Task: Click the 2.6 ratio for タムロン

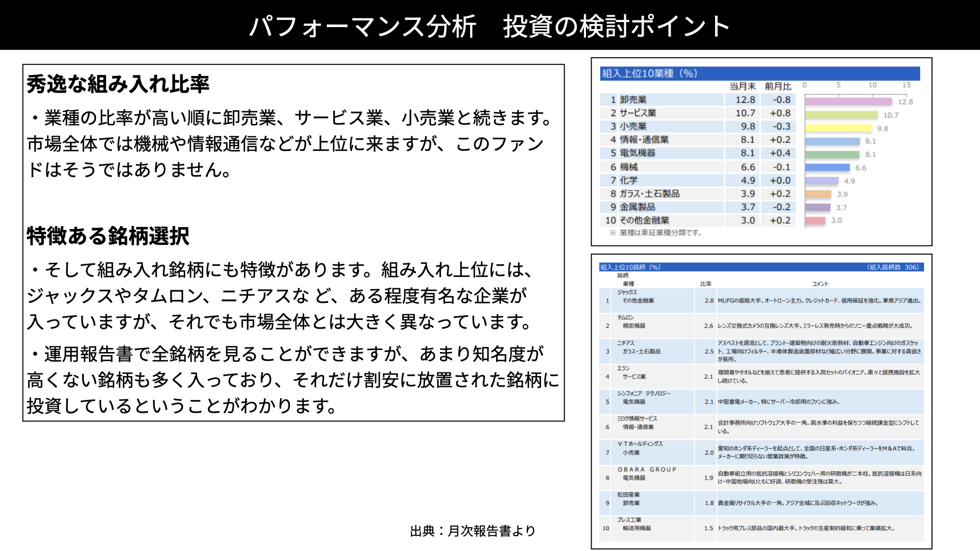Action: [709, 325]
